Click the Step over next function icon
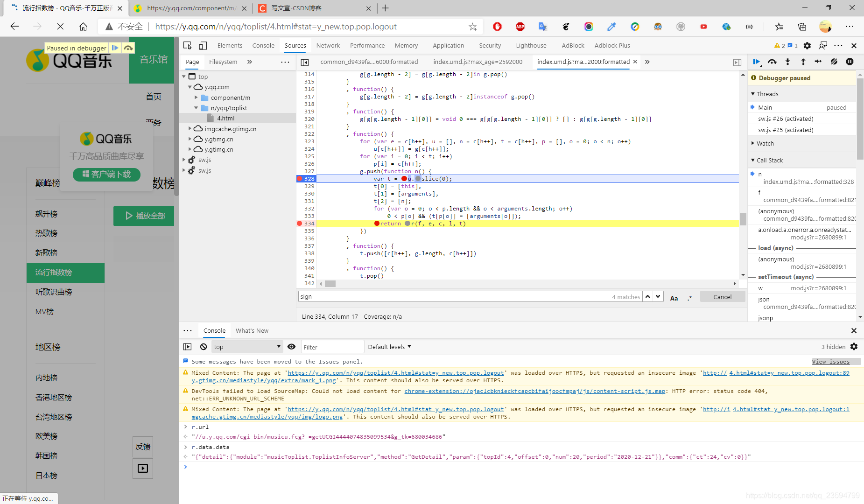This screenshot has height=504, width=864. [x=772, y=62]
